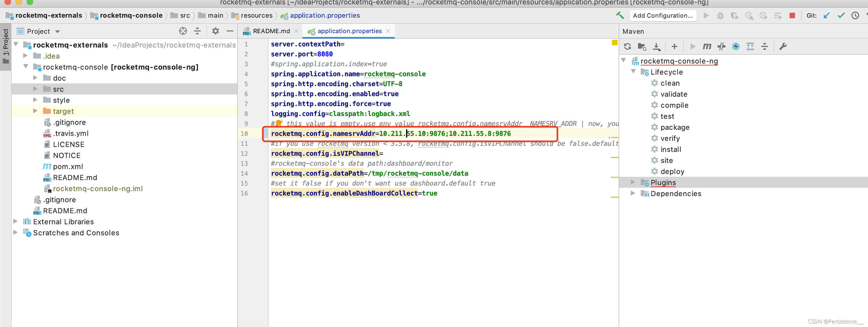Viewport: 868px width, 327px height.
Task: Click rocketmq-console breadcrumb in navigation bar
Action: click(127, 15)
